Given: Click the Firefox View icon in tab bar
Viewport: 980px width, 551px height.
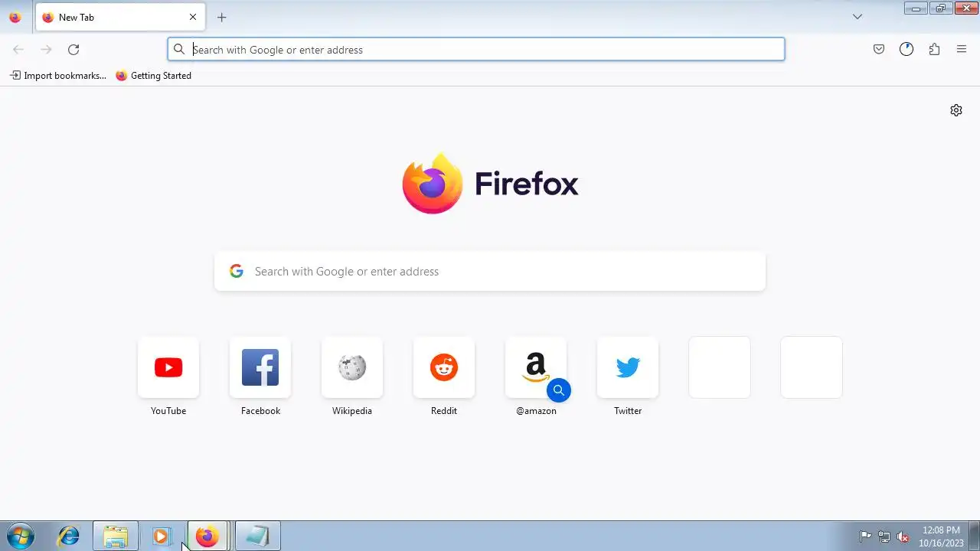Looking at the screenshot, I should click(15, 17).
